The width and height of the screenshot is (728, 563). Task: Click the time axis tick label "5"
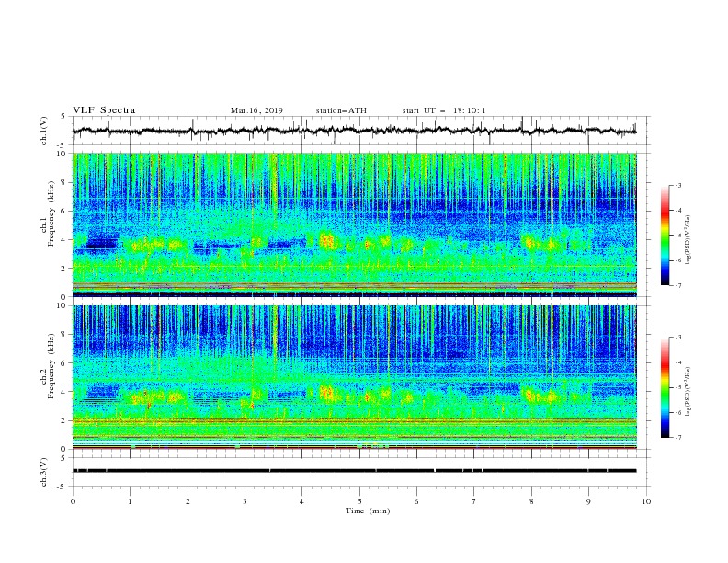(359, 501)
